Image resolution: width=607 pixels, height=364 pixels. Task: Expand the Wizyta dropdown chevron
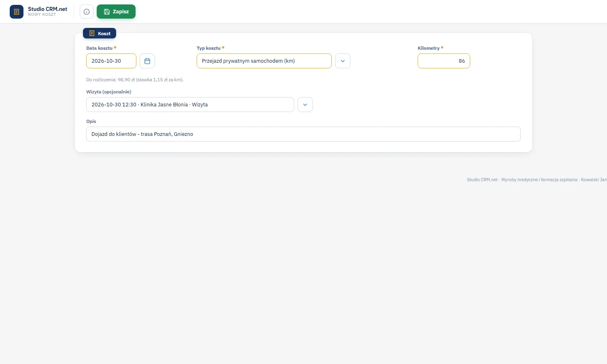(x=305, y=105)
